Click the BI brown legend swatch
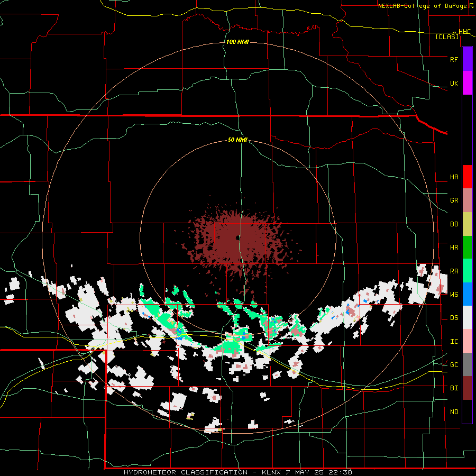The width and height of the screenshot is (476, 476). (467, 388)
